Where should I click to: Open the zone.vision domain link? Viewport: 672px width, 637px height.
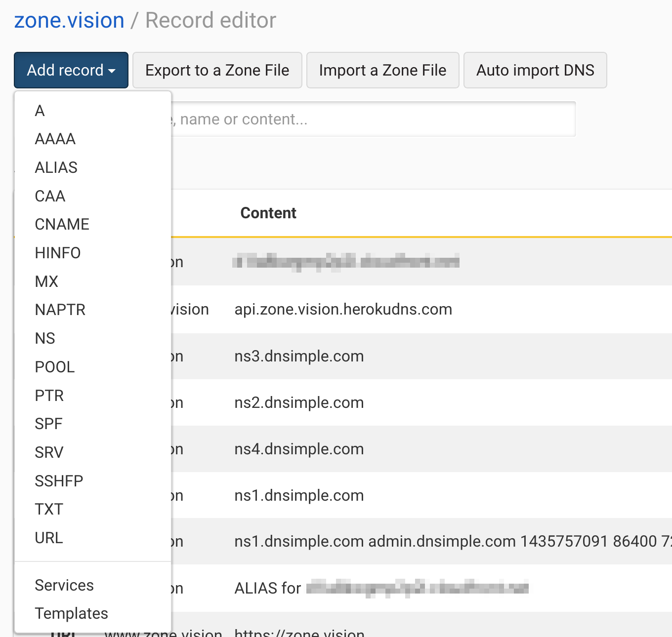[x=69, y=21]
